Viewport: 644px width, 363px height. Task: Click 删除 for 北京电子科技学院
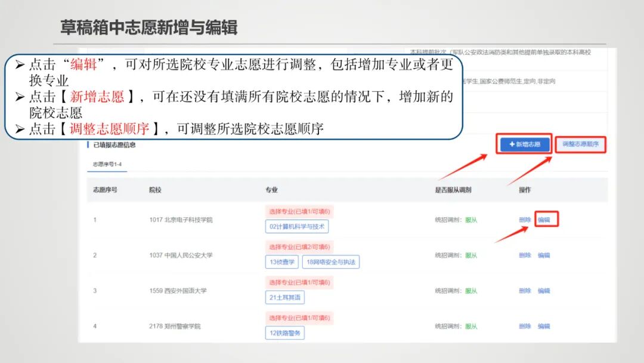coord(525,220)
